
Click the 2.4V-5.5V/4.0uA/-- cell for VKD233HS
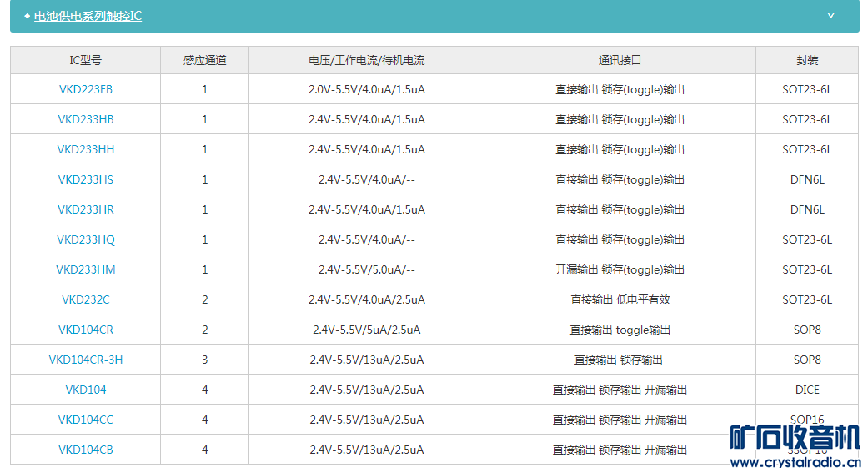click(x=367, y=179)
